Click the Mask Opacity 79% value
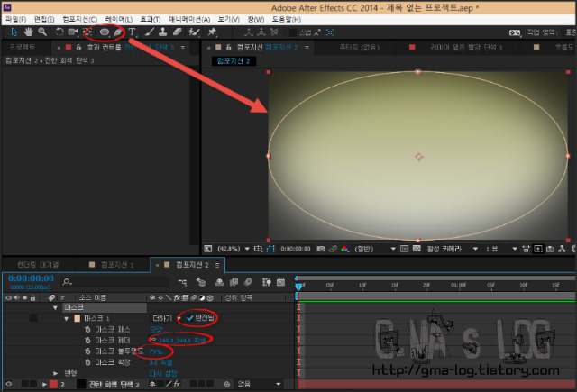The width and height of the screenshot is (577, 392). coord(156,351)
